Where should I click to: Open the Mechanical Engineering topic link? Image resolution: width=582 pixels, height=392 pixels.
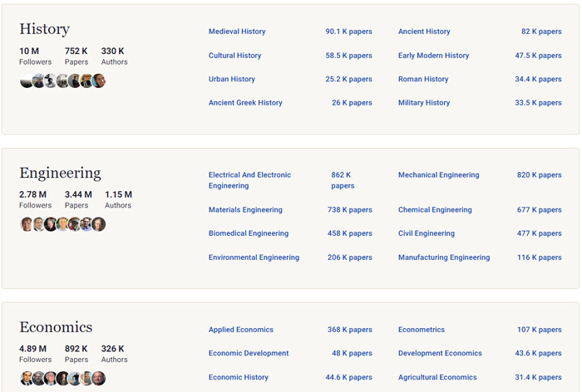pyautogui.click(x=439, y=174)
